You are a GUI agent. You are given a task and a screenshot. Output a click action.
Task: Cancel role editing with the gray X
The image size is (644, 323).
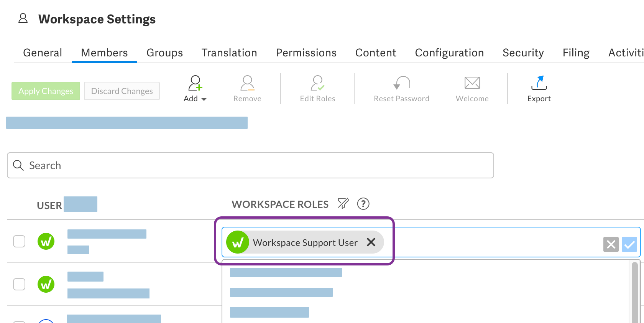pyautogui.click(x=611, y=244)
